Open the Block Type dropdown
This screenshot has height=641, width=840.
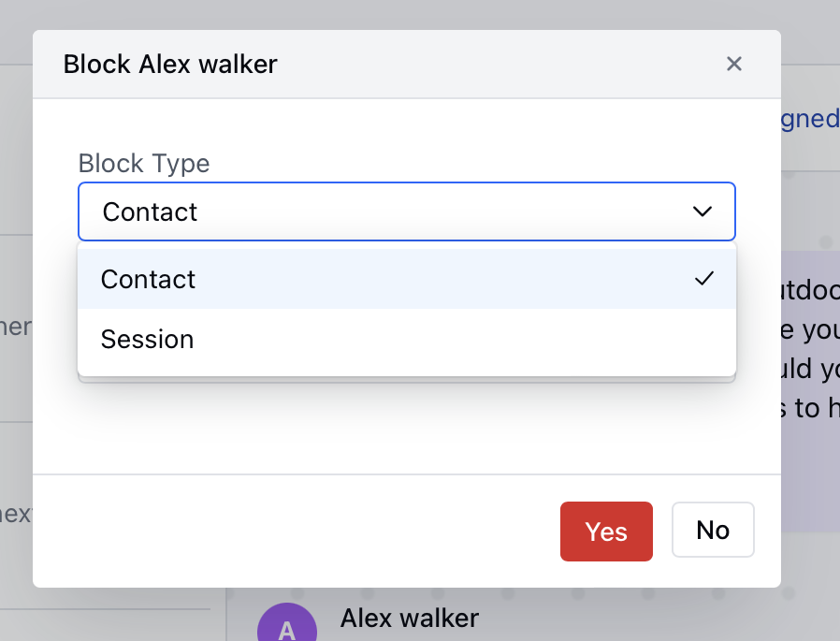pyautogui.click(x=407, y=211)
